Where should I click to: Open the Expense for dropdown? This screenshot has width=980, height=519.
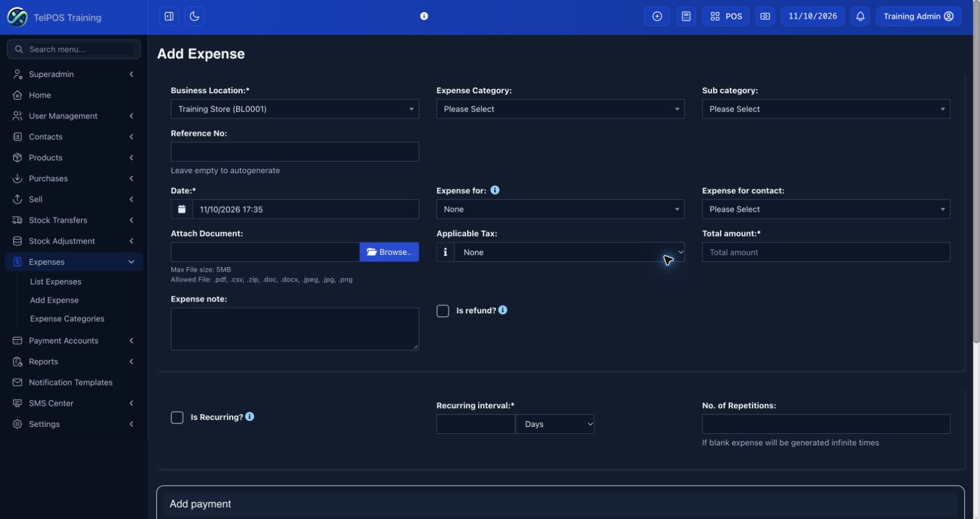coord(561,209)
